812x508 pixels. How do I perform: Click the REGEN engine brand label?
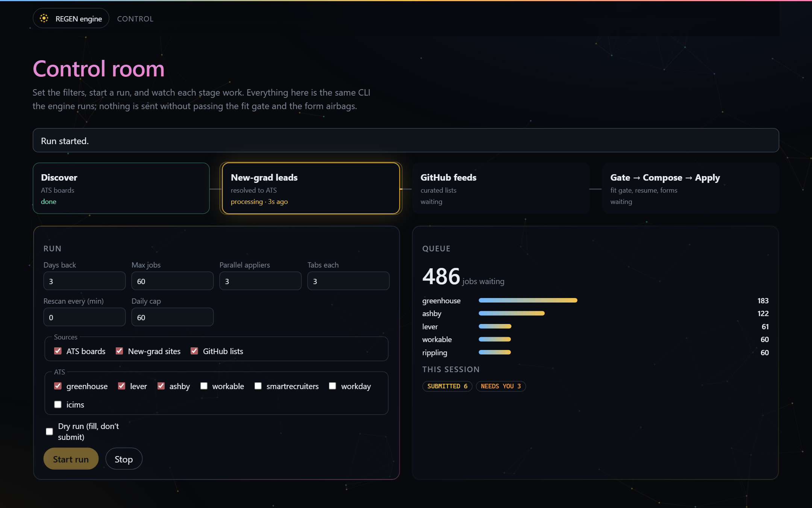[79, 19]
